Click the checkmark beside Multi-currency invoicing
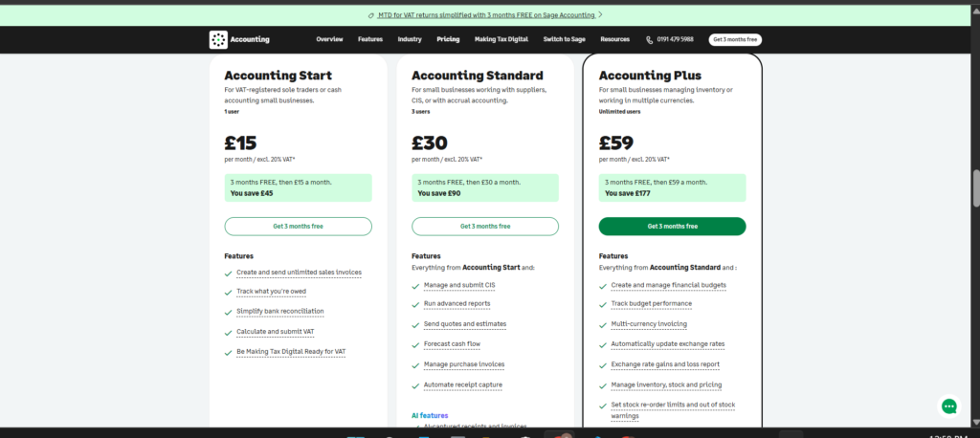This screenshot has height=438, width=980. pos(603,325)
